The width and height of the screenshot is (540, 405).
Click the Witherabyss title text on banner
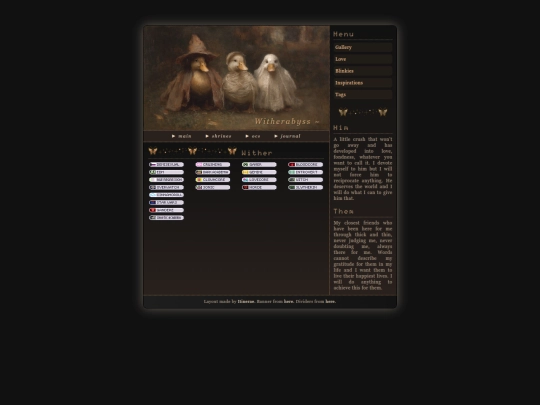click(x=287, y=122)
